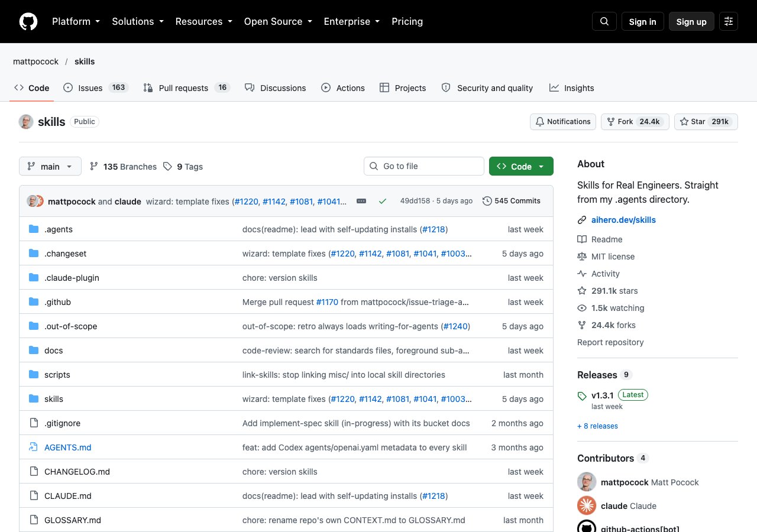
Task: Click the v1.3.1 release tag icon
Action: coord(582,395)
